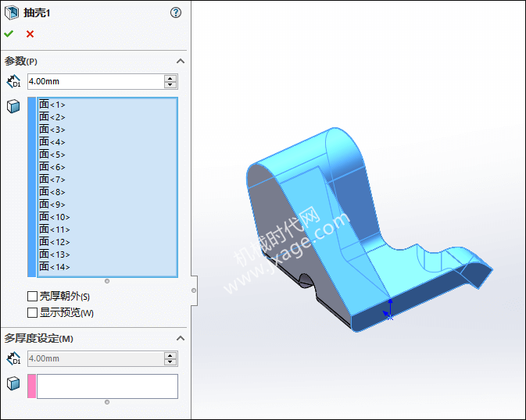
Task: Click D1 icon in 多厚度设定 section
Action: point(14,358)
